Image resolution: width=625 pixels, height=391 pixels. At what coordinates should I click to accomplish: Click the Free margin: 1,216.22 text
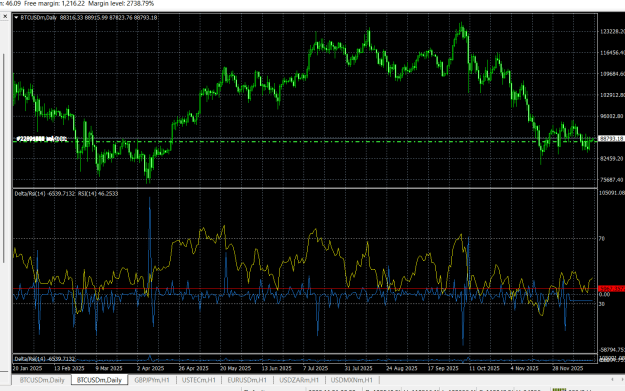click(54, 4)
